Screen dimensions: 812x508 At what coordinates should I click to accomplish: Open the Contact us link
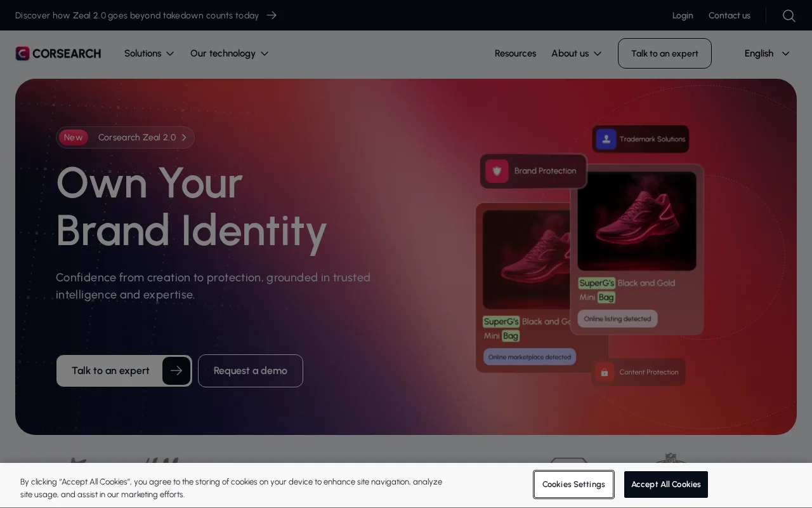(730, 15)
